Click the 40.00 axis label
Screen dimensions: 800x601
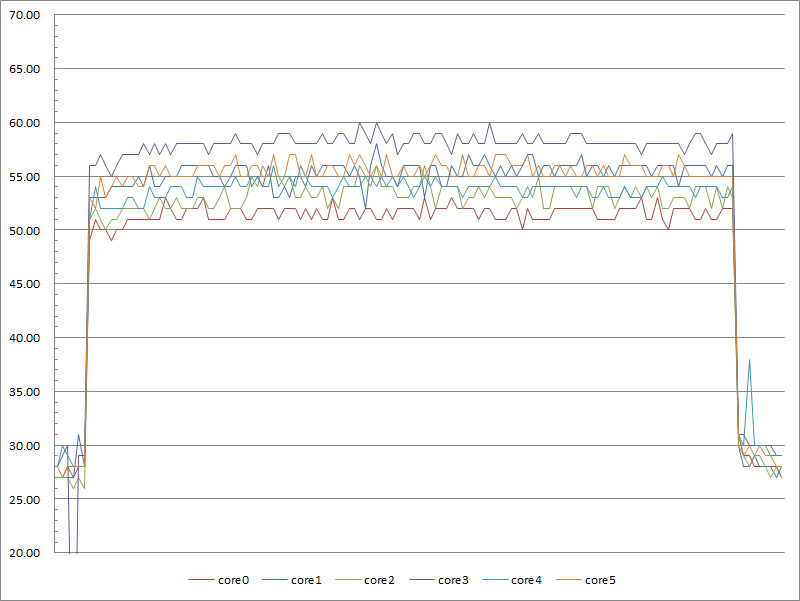[x=24, y=338]
